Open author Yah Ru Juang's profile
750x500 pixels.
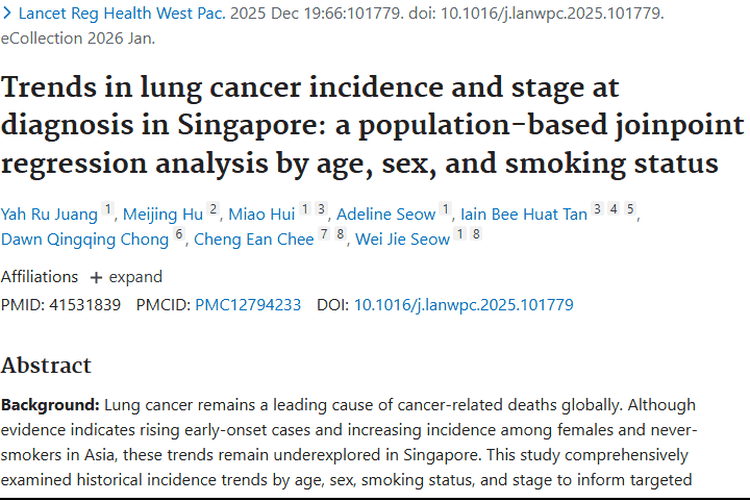[49, 214]
